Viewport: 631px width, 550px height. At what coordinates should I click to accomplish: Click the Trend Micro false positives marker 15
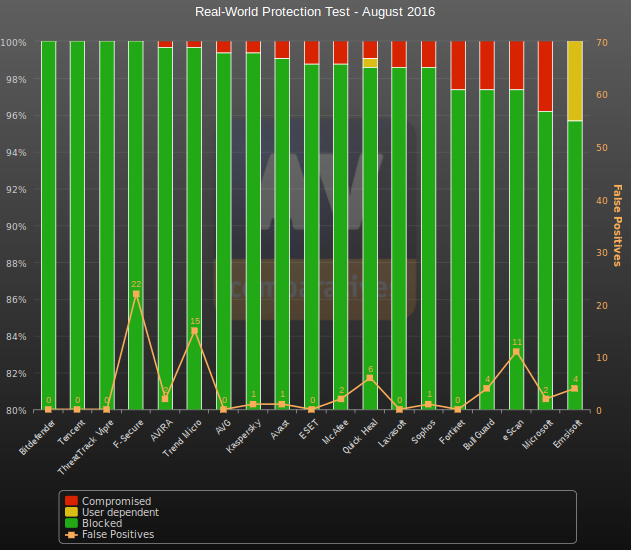(194, 331)
